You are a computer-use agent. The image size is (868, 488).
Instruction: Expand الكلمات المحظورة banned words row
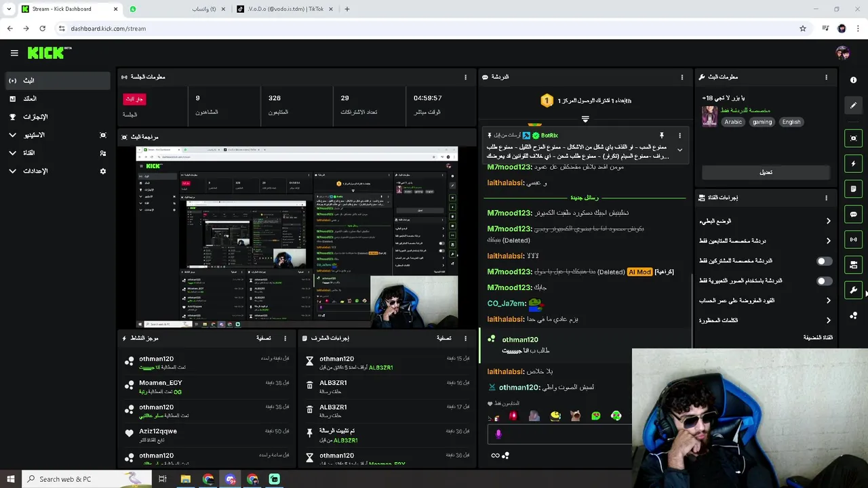[x=765, y=320]
